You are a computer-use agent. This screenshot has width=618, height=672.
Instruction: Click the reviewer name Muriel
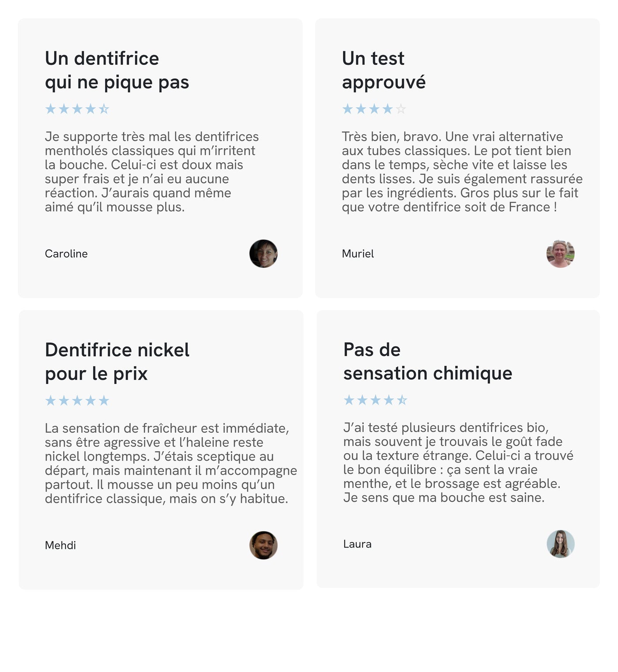[358, 254]
